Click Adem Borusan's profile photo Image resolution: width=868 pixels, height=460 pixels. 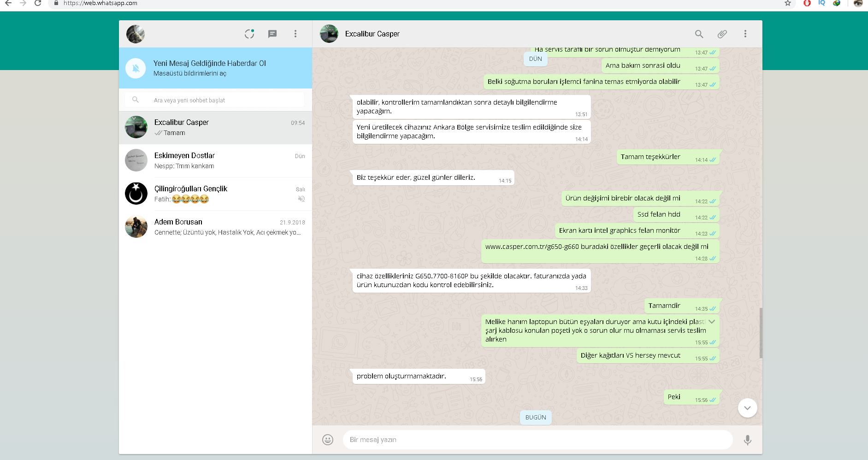136,227
